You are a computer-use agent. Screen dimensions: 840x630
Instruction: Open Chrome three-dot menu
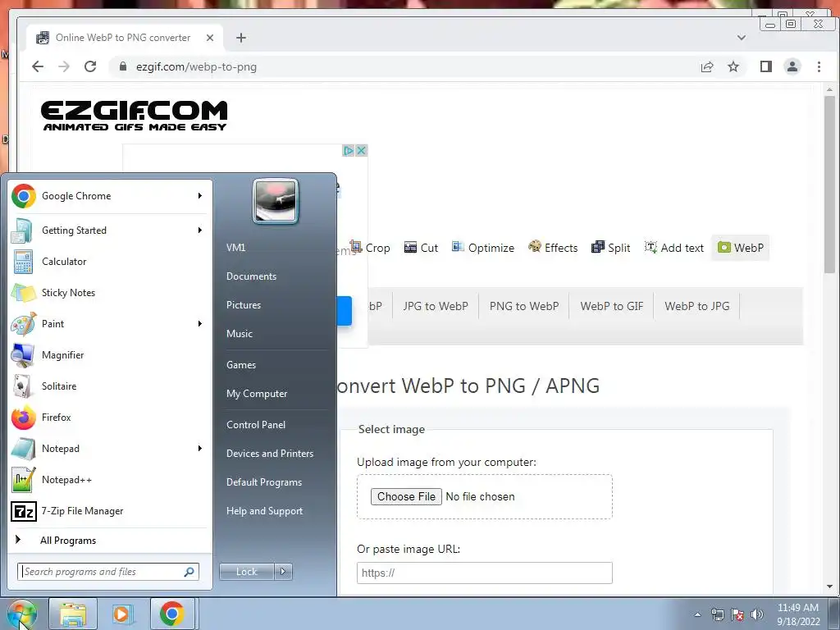pyautogui.click(x=819, y=66)
